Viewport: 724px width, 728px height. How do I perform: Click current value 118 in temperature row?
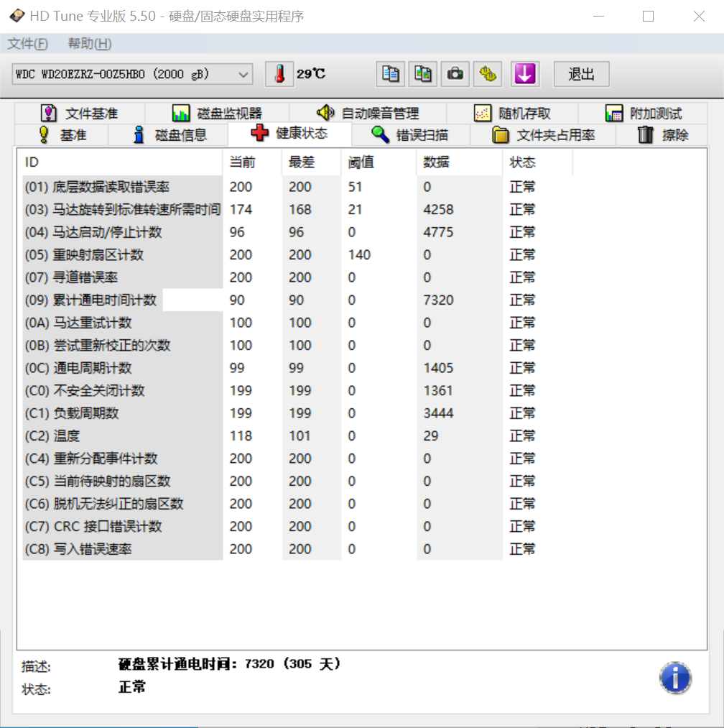(241, 436)
